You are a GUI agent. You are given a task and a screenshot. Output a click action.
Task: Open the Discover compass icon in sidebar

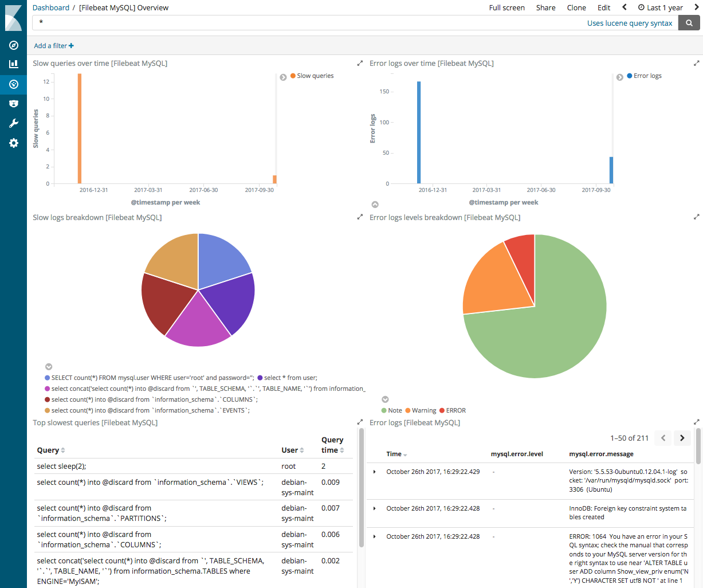13,45
